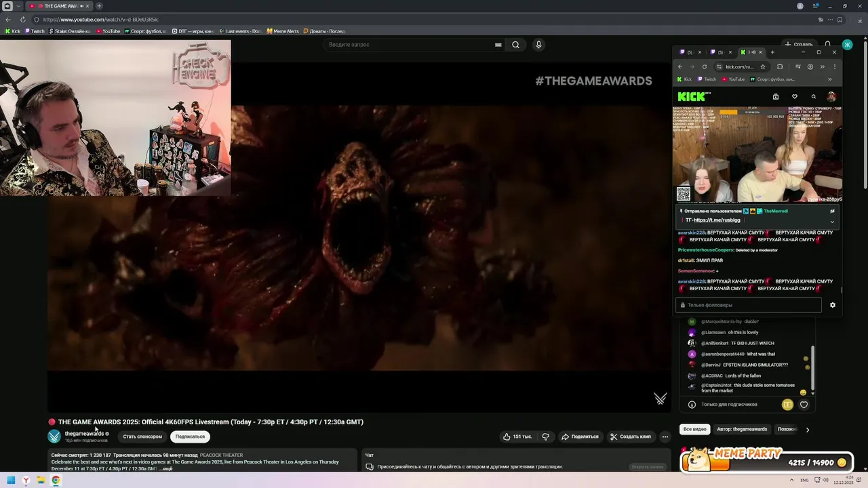Screen dimensions: 868x488
Task: Open the Kick stream video player
Action: coord(757,155)
